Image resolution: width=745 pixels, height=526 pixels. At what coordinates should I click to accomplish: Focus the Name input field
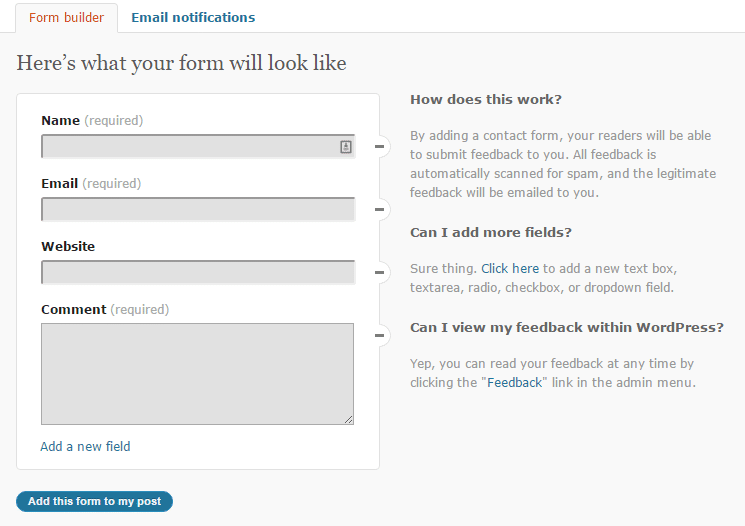tap(198, 146)
